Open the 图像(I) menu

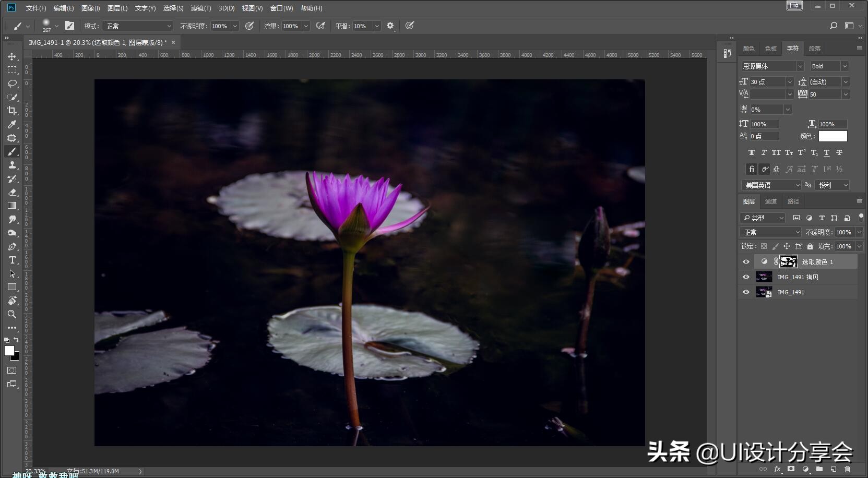click(x=90, y=8)
